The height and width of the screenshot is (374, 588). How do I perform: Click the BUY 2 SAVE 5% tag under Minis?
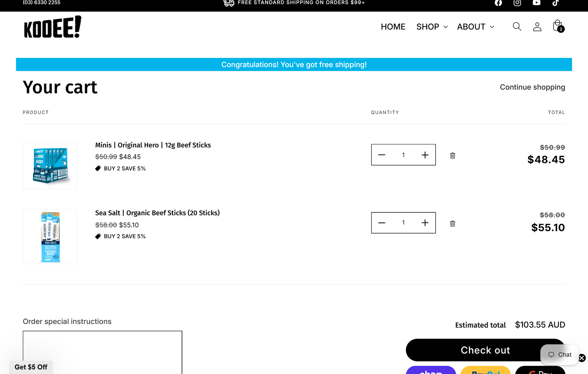[120, 168]
